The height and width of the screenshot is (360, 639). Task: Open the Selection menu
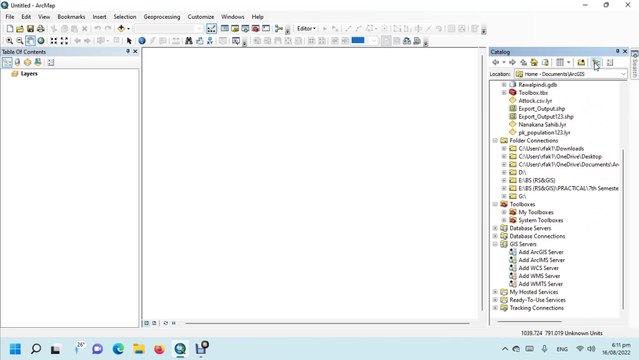click(125, 17)
